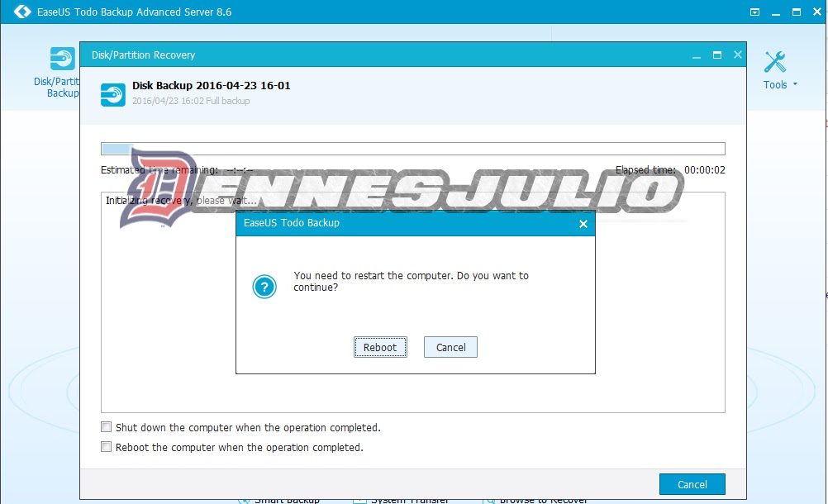Click the Reboot button in the dialog
The width and height of the screenshot is (828, 504).
tap(380, 347)
